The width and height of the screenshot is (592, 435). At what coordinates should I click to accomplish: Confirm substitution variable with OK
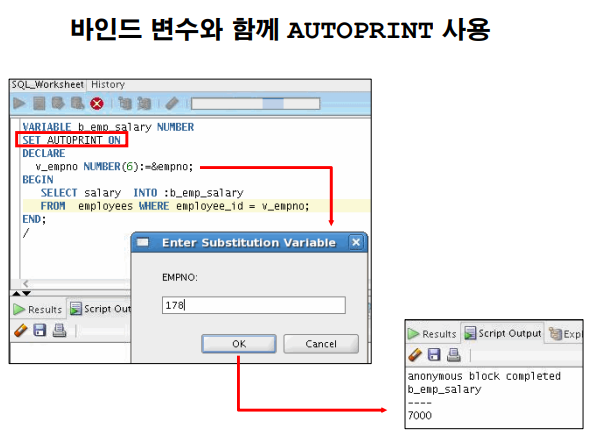tap(239, 344)
